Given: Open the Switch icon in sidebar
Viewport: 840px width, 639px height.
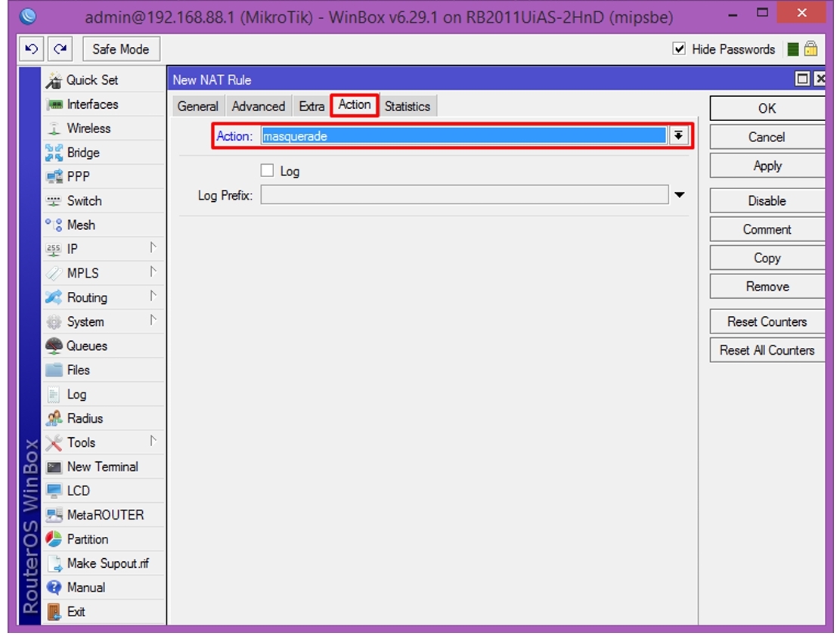Looking at the screenshot, I should click(54, 201).
